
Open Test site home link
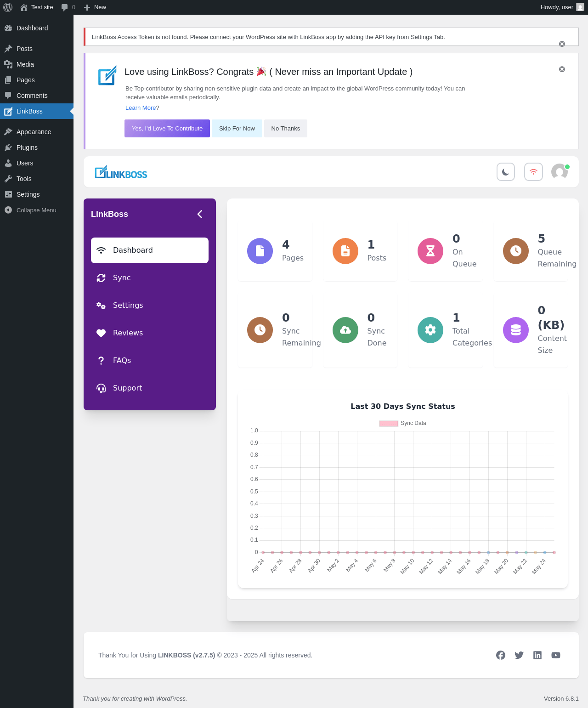point(37,7)
